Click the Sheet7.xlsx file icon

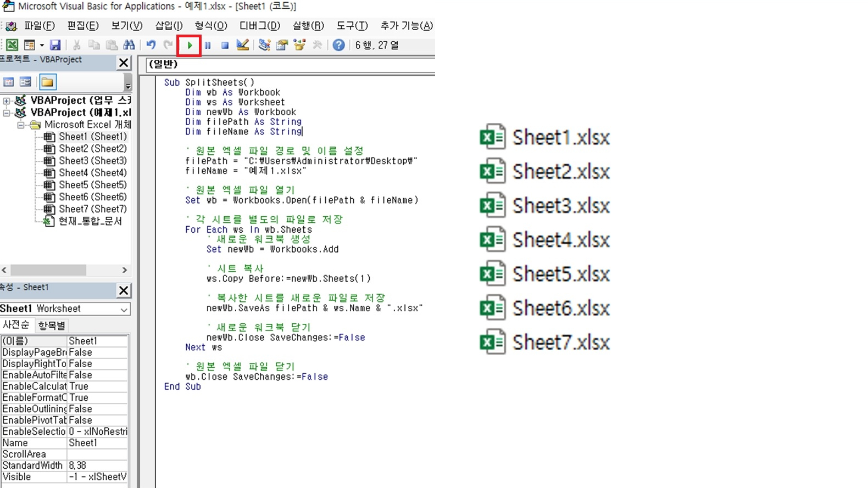tap(492, 341)
